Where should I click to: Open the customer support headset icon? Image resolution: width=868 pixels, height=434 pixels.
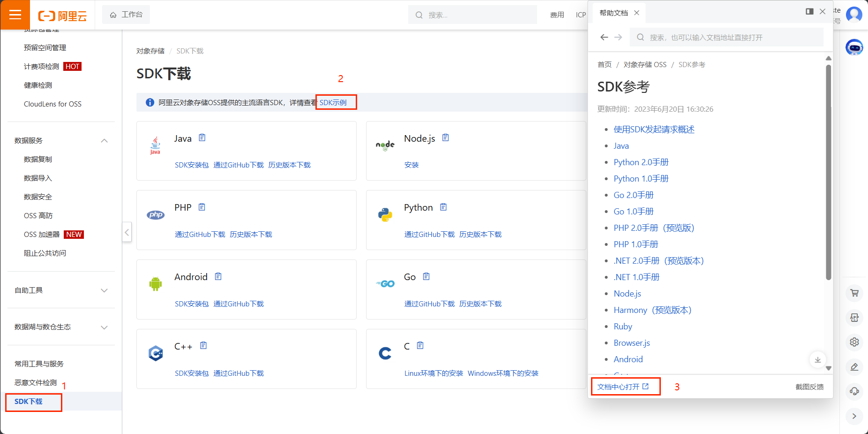click(854, 391)
